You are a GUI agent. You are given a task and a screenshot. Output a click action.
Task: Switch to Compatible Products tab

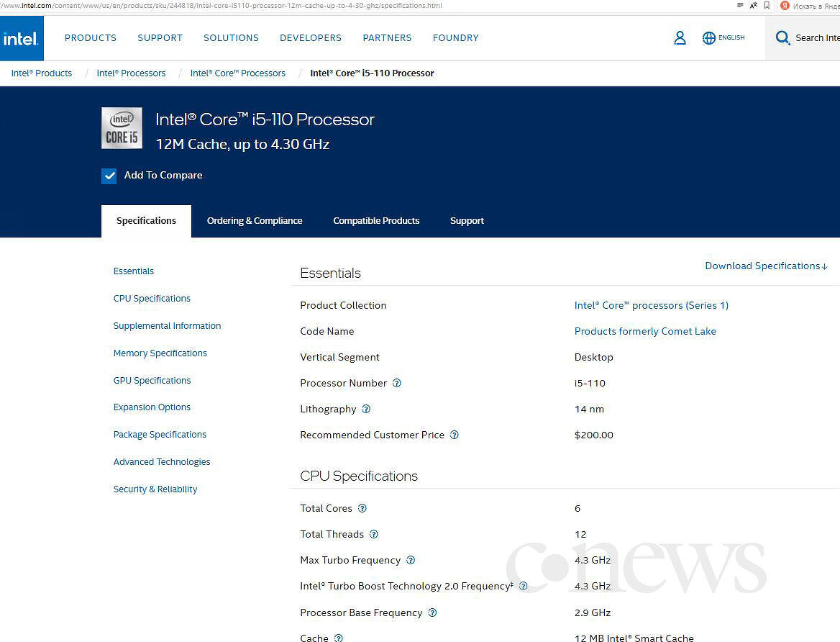376,221
